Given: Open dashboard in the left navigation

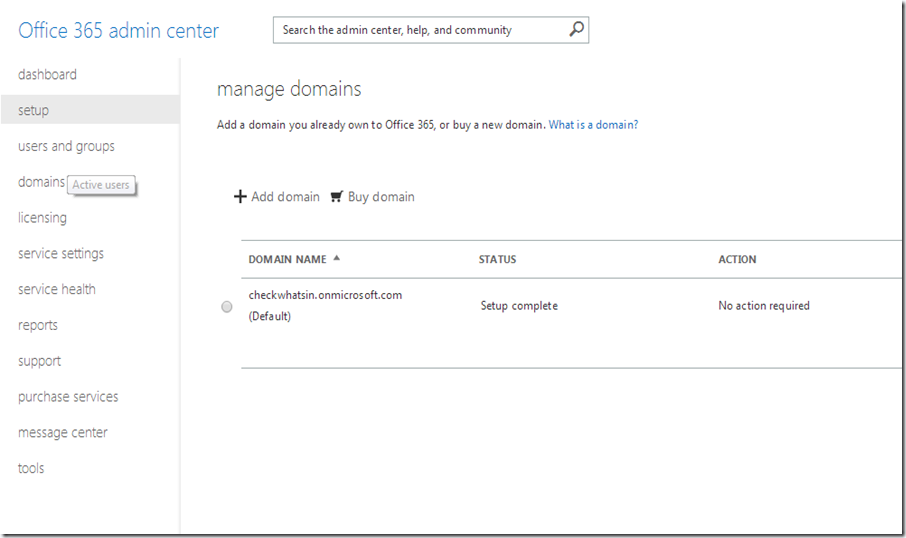Looking at the screenshot, I should [x=47, y=75].
